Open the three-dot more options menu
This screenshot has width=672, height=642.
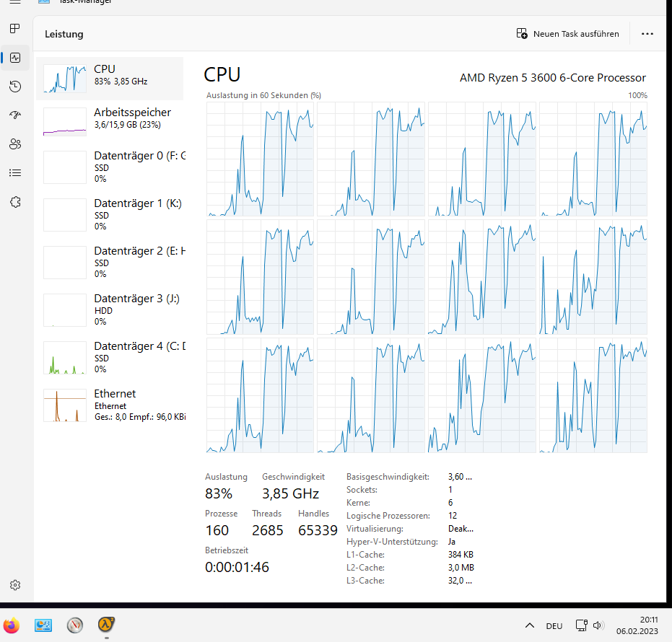tap(647, 34)
